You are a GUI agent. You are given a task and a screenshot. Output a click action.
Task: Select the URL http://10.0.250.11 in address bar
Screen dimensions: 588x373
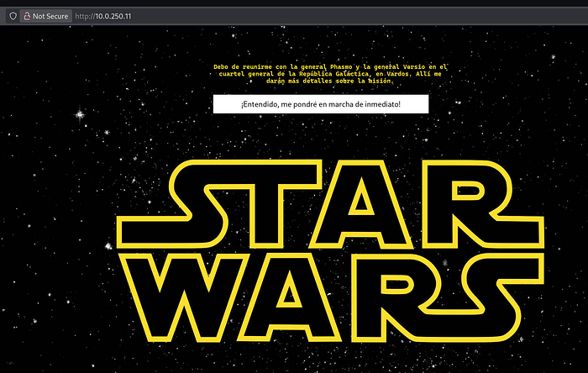(103, 16)
